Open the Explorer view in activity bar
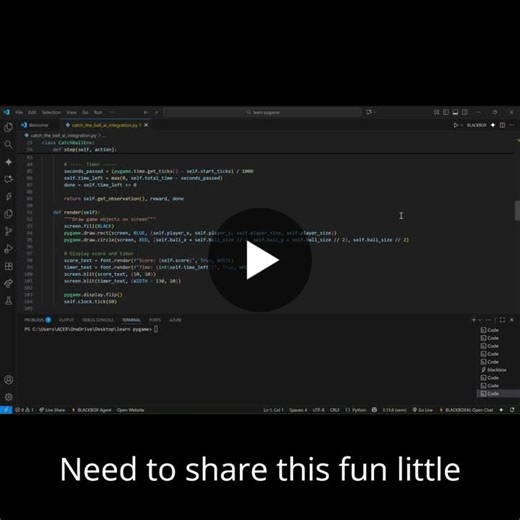Screen dimensions: 520x520 9,127
